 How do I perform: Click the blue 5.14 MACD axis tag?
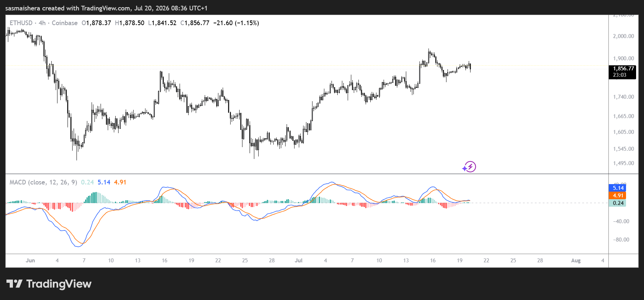point(617,188)
